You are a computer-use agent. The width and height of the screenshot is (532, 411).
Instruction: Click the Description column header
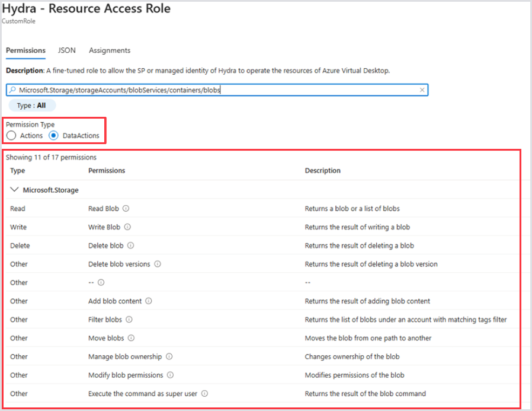322,171
